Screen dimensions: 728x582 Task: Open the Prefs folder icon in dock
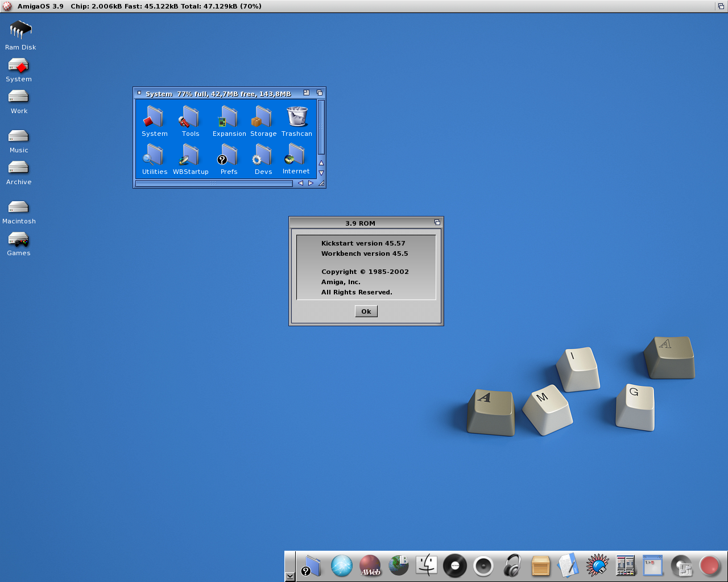312,566
